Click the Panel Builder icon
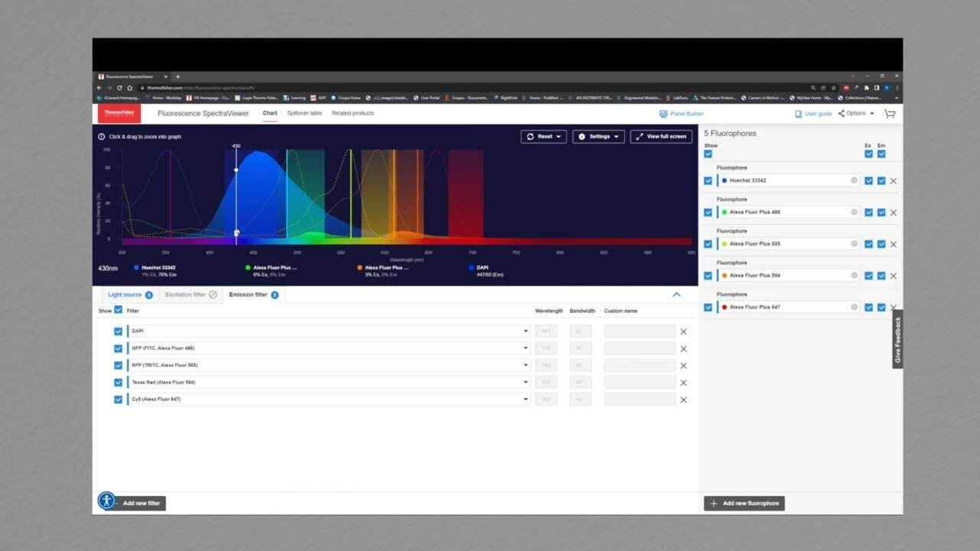Screen dimensions: 980x551 tap(663, 113)
